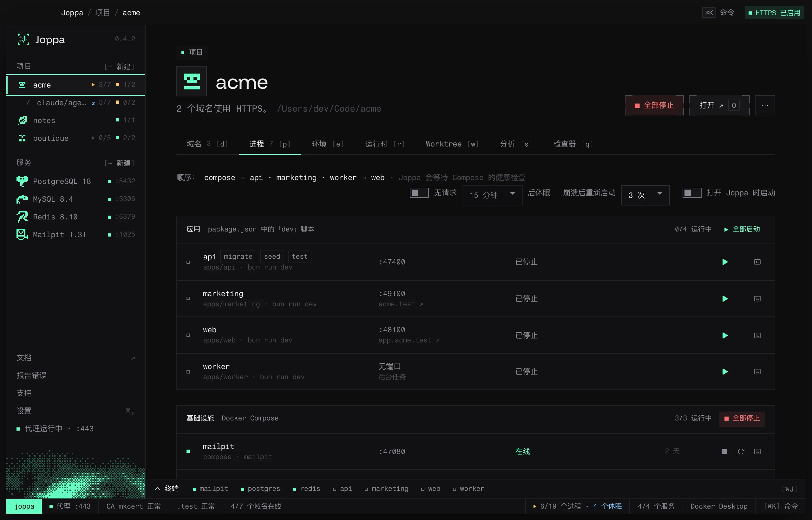Click the Mailpit 1.31 service icon

coord(22,234)
